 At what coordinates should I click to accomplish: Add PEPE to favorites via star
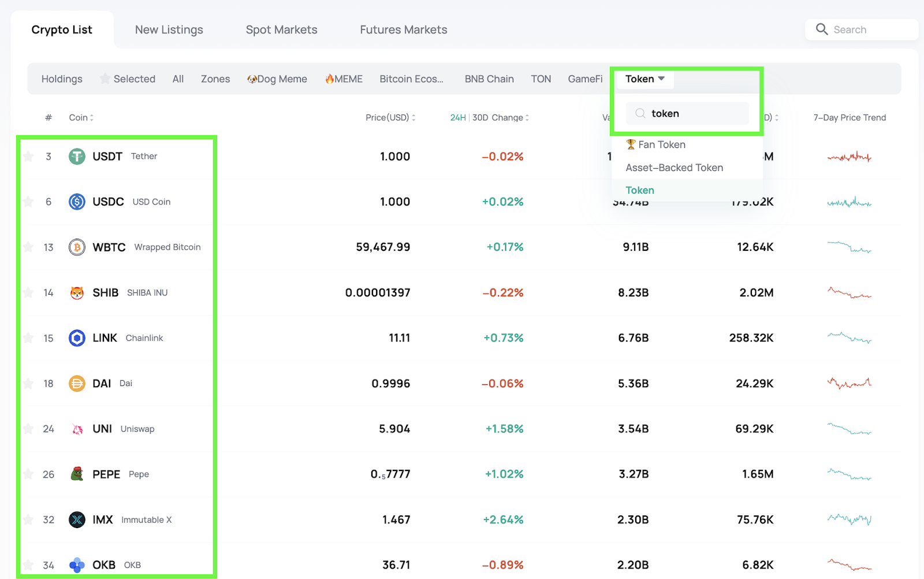pyautogui.click(x=28, y=474)
